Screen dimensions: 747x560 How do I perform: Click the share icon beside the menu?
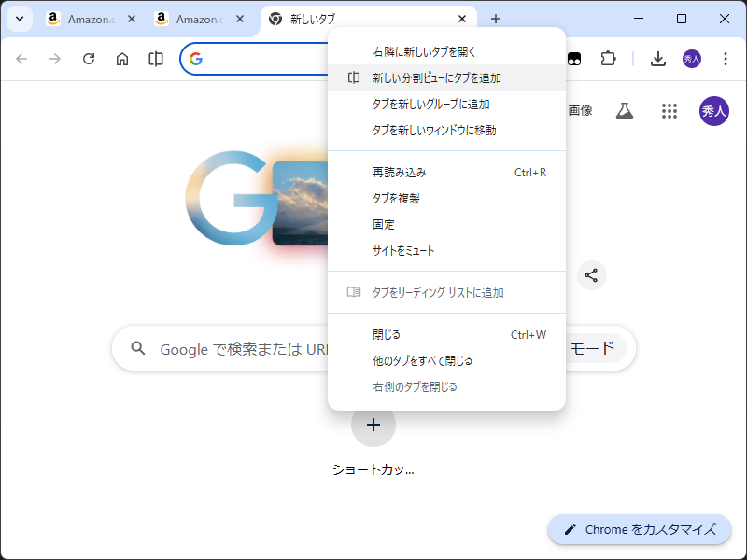pos(591,275)
